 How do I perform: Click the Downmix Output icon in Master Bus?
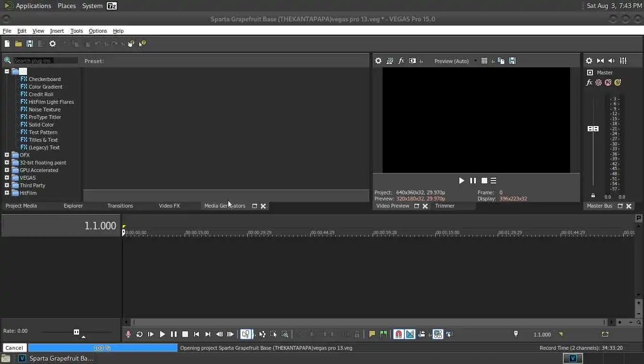click(600, 61)
